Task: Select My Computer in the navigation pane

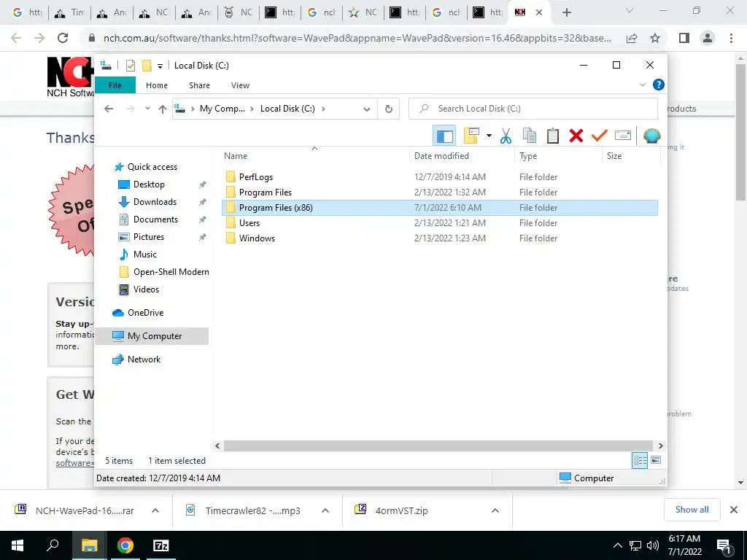Action: (x=152, y=336)
